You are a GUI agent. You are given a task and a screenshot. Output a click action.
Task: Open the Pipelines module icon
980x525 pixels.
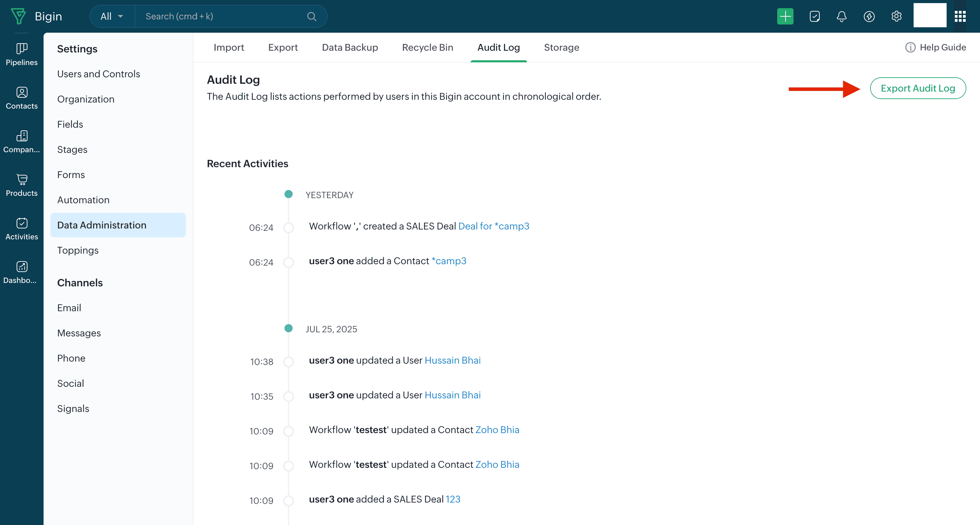[22, 49]
